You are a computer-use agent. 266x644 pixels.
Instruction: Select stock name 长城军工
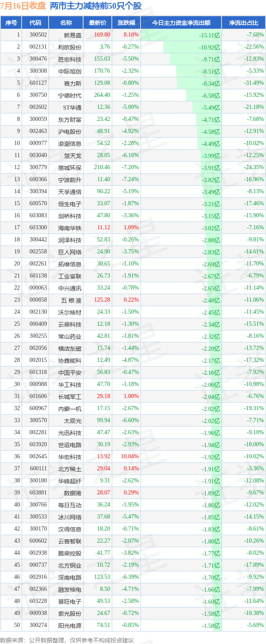[x=70, y=397]
